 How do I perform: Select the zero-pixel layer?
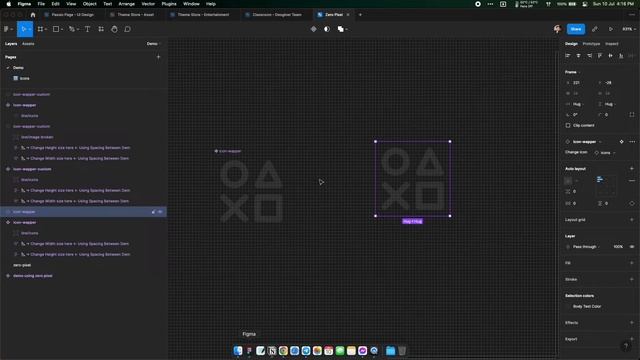(x=22, y=265)
